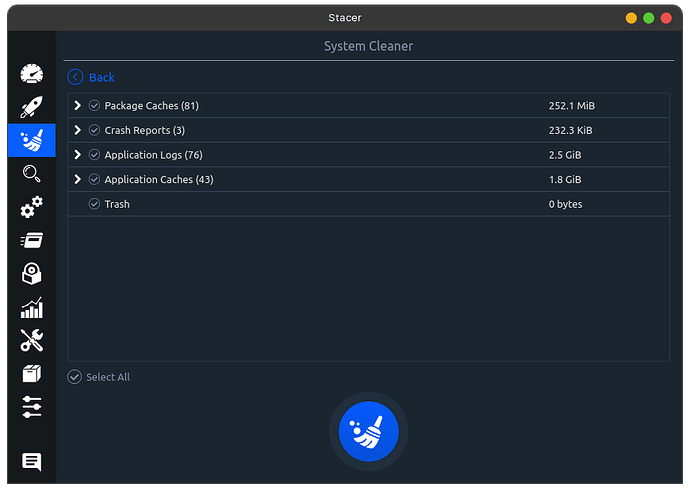Click the Back arrow circle icon

75,77
